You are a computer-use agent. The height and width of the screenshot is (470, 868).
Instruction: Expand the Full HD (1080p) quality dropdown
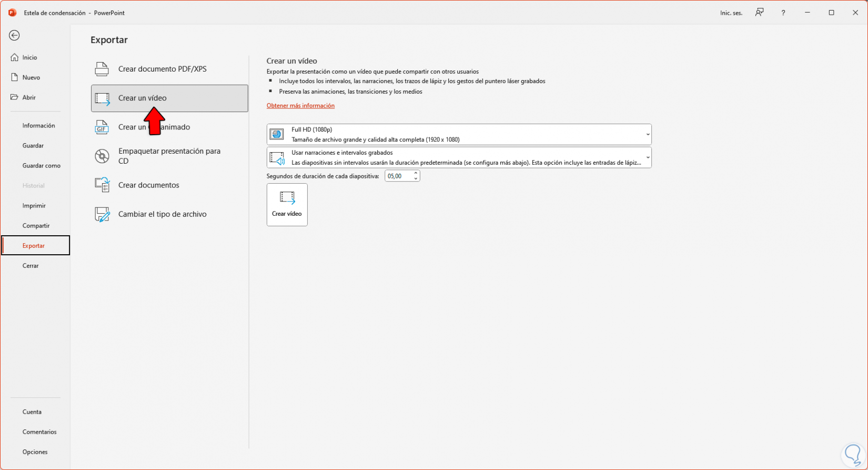click(x=648, y=135)
